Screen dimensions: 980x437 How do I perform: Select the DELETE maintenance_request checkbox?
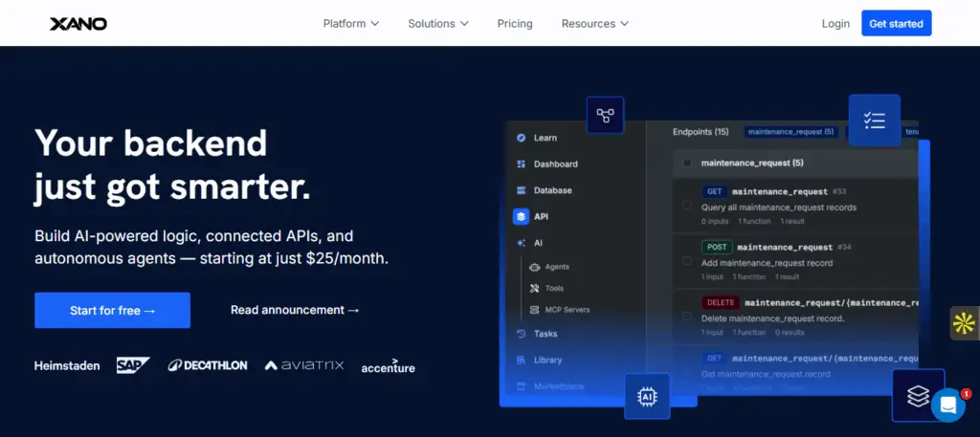click(x=687, y=317)
